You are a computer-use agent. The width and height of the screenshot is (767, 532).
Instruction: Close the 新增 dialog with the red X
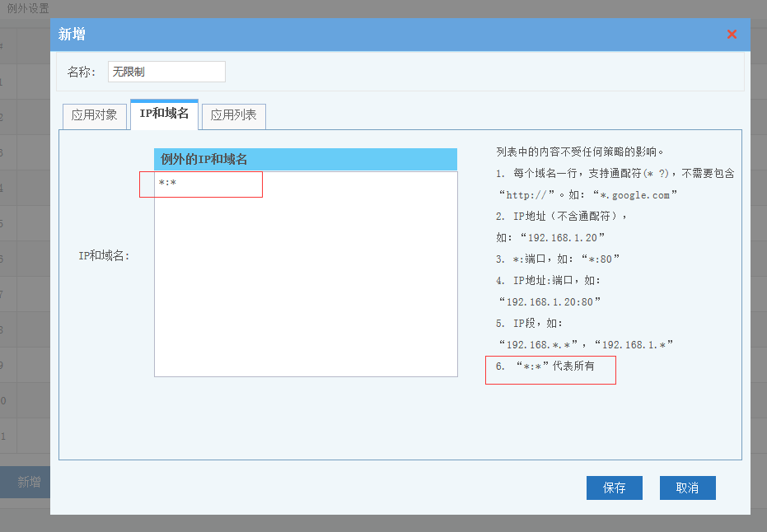pos(732,35)
